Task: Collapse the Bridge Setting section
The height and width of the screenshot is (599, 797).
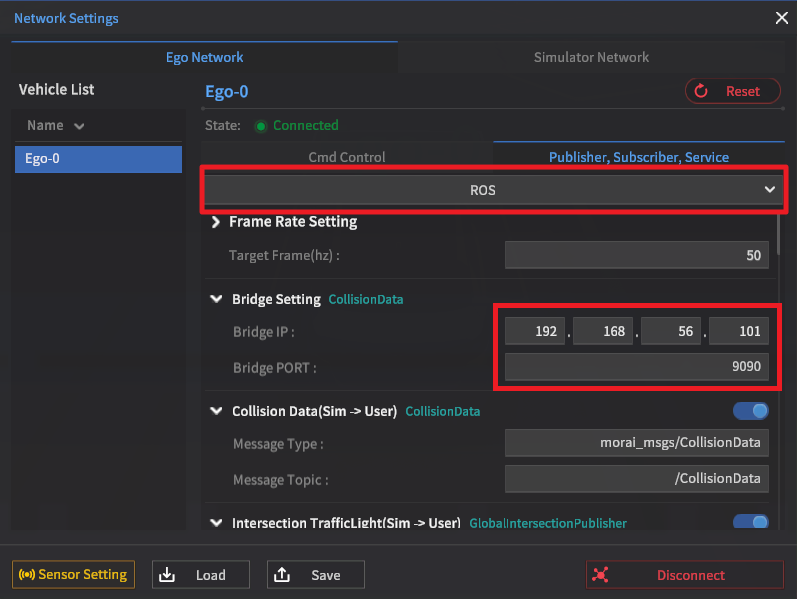Action: 216,299
